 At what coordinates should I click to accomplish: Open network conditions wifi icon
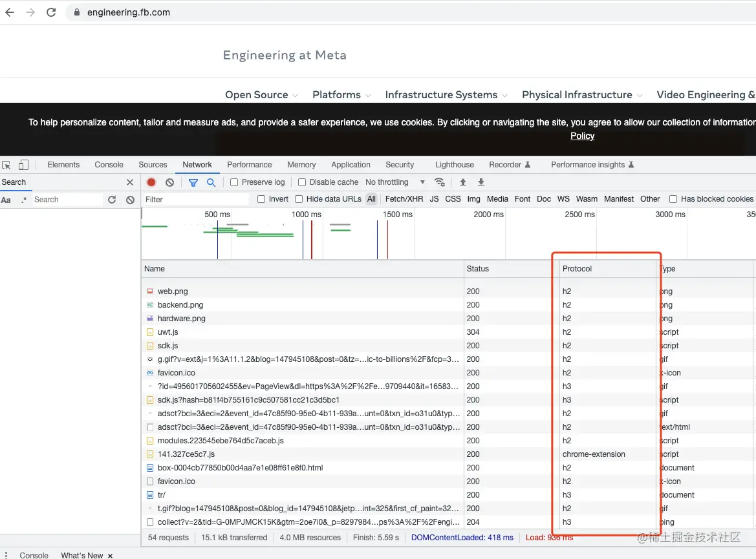point(439,182)
